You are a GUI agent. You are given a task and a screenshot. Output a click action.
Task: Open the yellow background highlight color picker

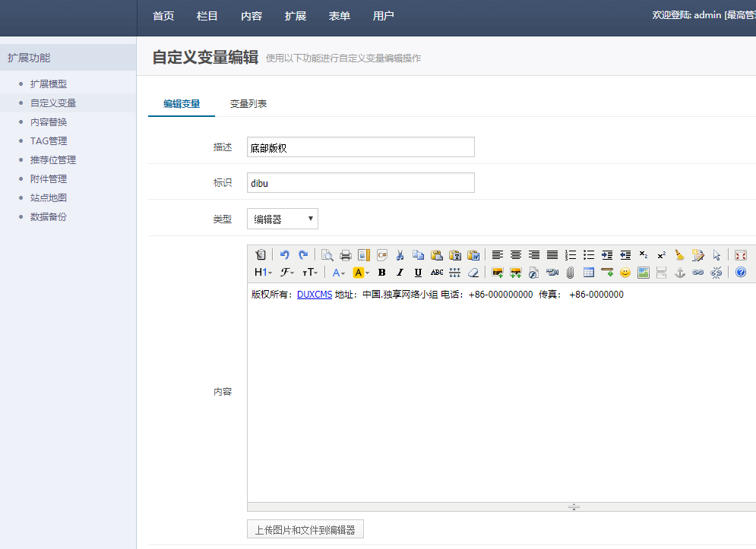coord(361,273)
